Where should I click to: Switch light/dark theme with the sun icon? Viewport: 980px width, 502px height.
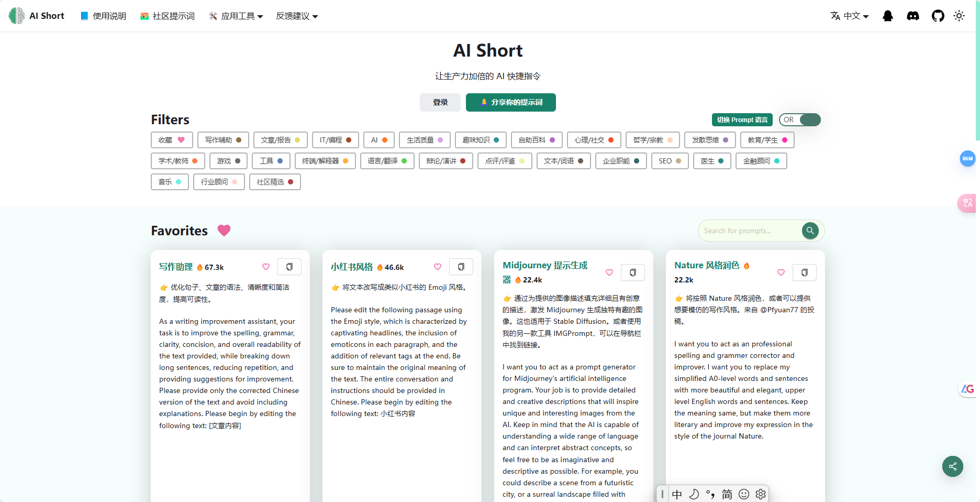point(959,16)
